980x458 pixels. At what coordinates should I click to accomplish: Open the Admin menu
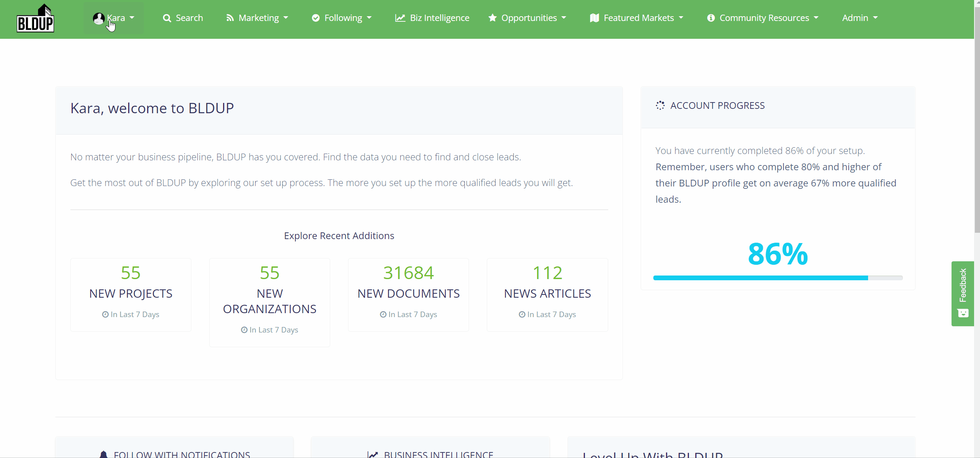coord(860,18)
